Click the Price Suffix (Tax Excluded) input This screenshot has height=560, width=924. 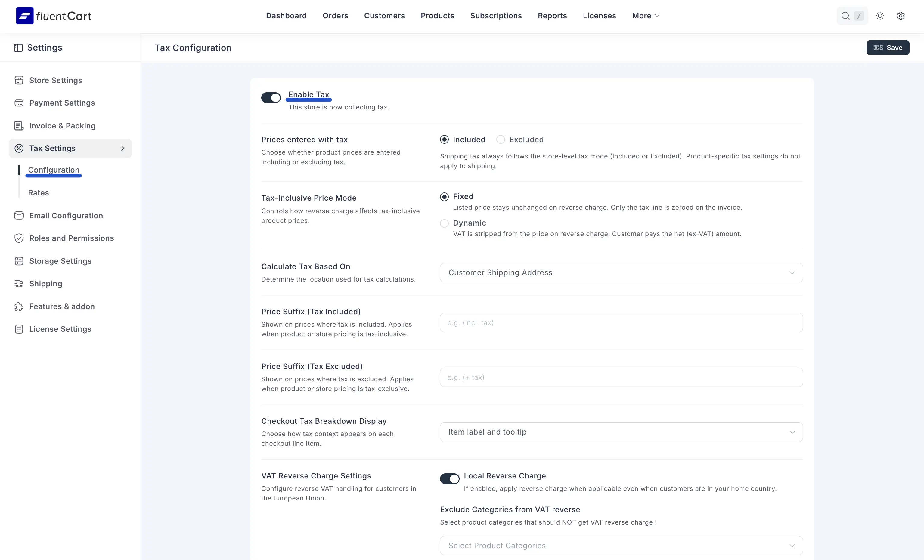pyautogui.click(x=621, y=377)
